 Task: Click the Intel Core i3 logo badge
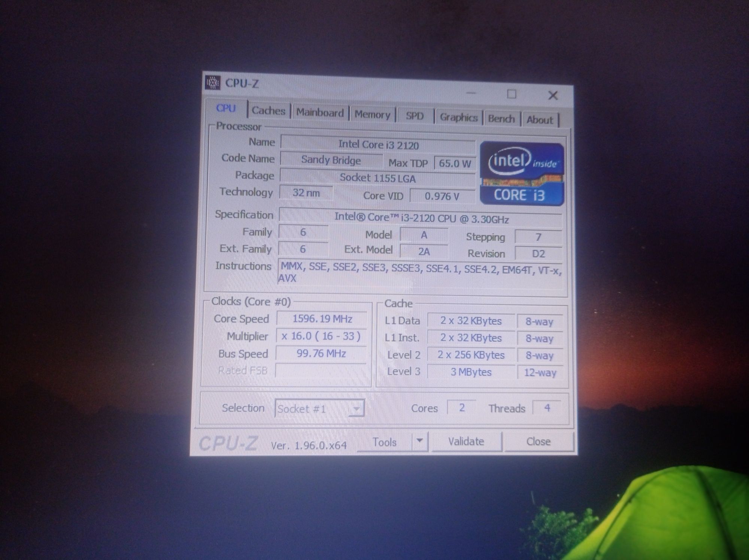pyautogui.click(x=522, y=174)
